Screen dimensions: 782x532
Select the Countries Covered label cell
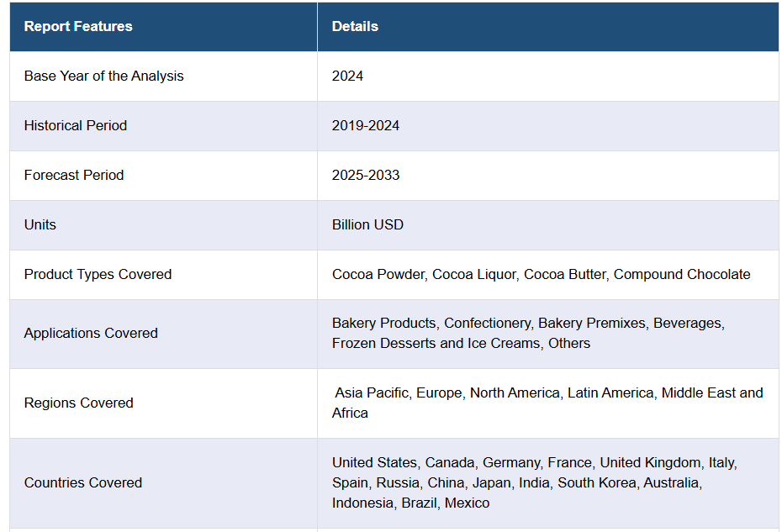coord(83,483)
